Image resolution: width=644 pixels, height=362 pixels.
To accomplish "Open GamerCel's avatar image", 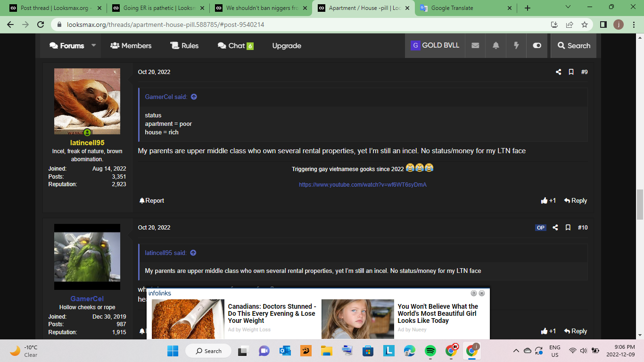I will click(87, 257).
